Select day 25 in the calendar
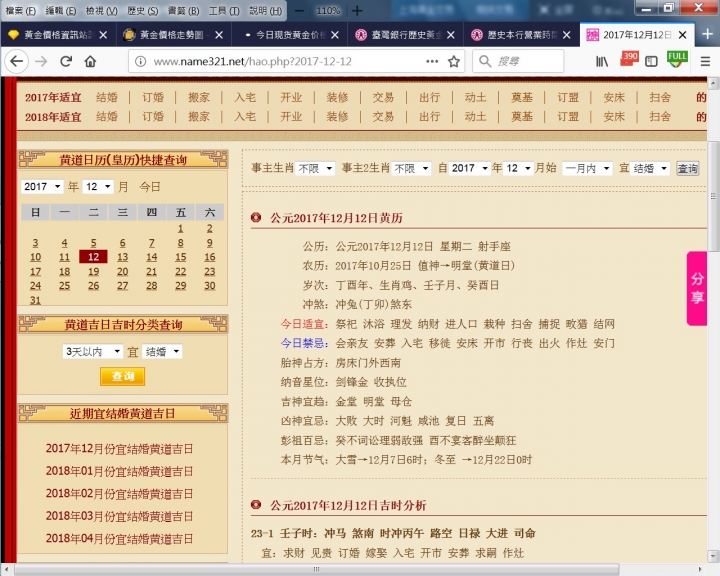 point(64,285)
